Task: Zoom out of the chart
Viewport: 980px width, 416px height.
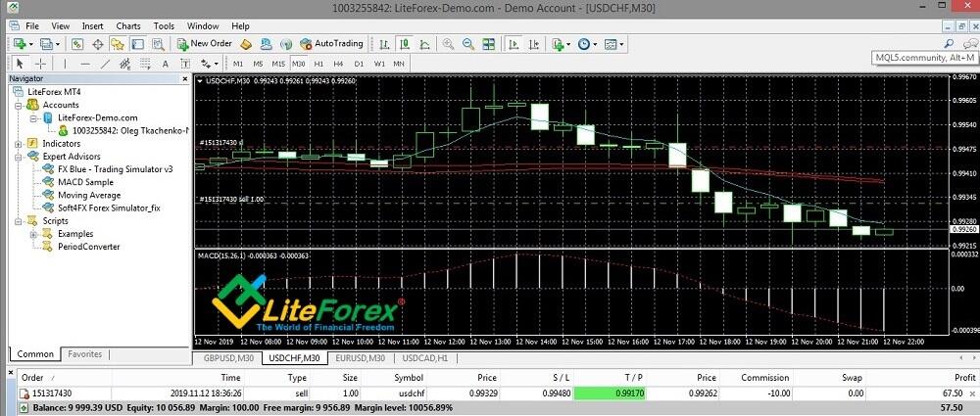Action: [x=468, y=44]
